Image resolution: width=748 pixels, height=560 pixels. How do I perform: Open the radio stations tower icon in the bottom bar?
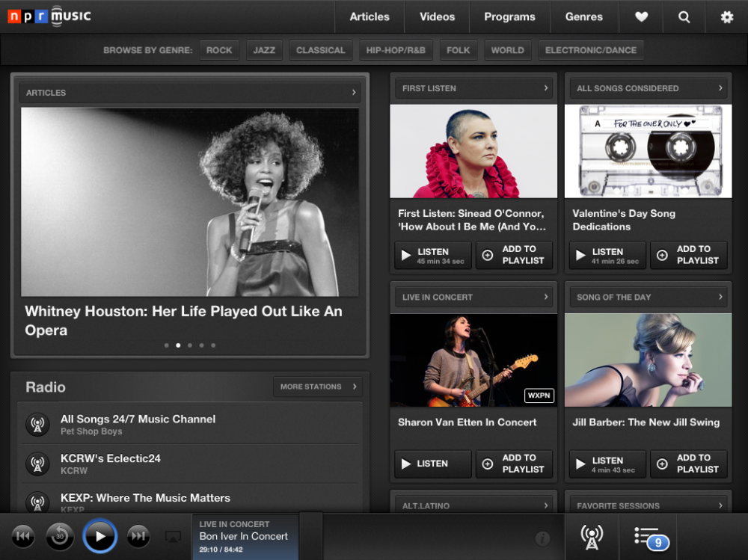point(592,537)
